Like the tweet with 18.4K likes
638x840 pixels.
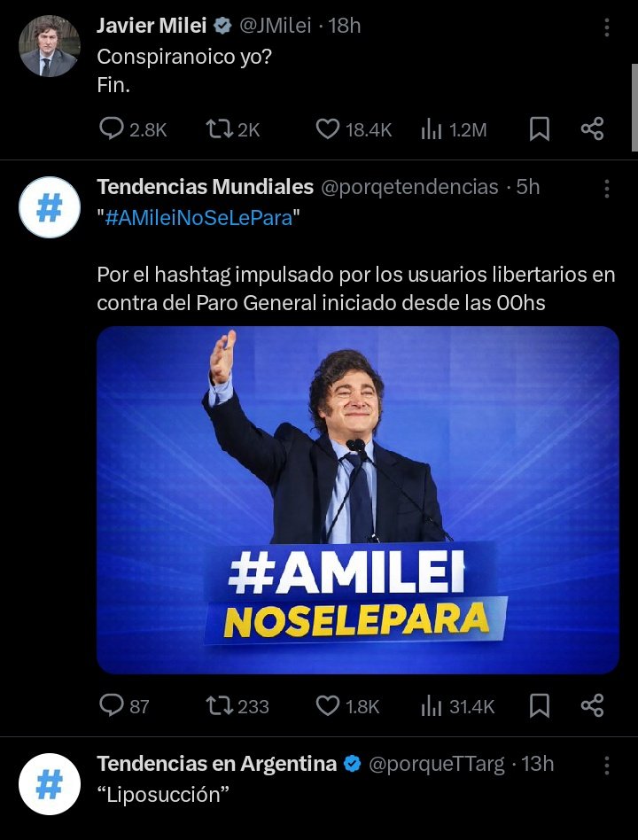[x=328, y=129]
